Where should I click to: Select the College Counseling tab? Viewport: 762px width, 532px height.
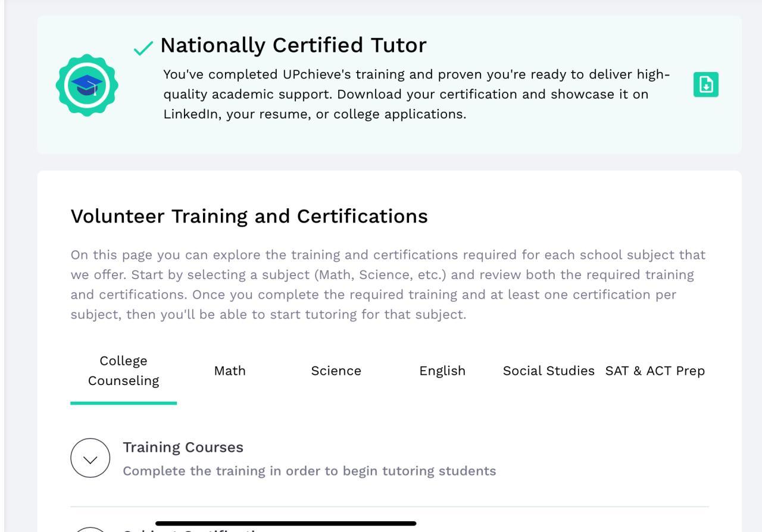point(123,371)
